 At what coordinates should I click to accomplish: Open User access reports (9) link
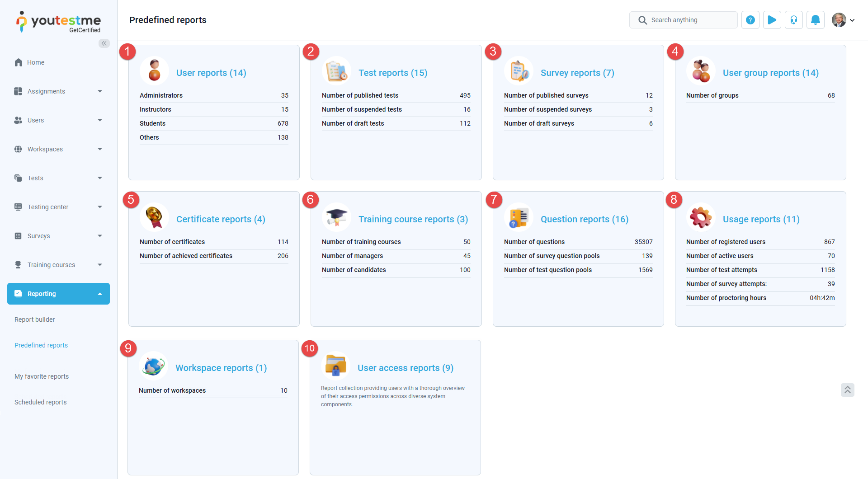406,368
